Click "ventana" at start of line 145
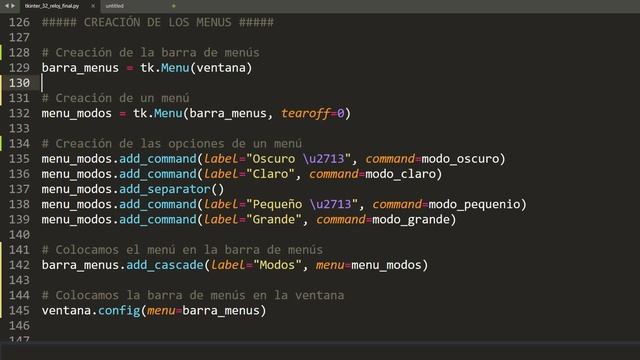The image size is (640, 360). pyautogui.click(x=66, y=311)
